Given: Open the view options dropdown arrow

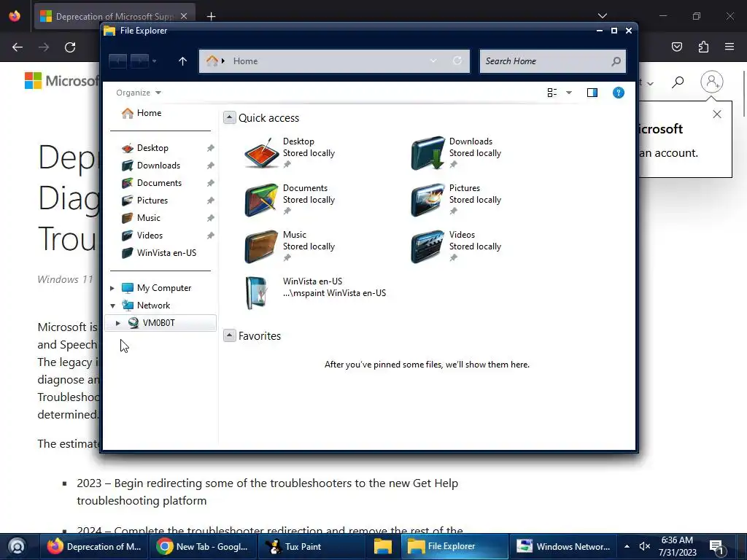Looking at the screenshot, I should pyautogui.click(x=569, y=93).
